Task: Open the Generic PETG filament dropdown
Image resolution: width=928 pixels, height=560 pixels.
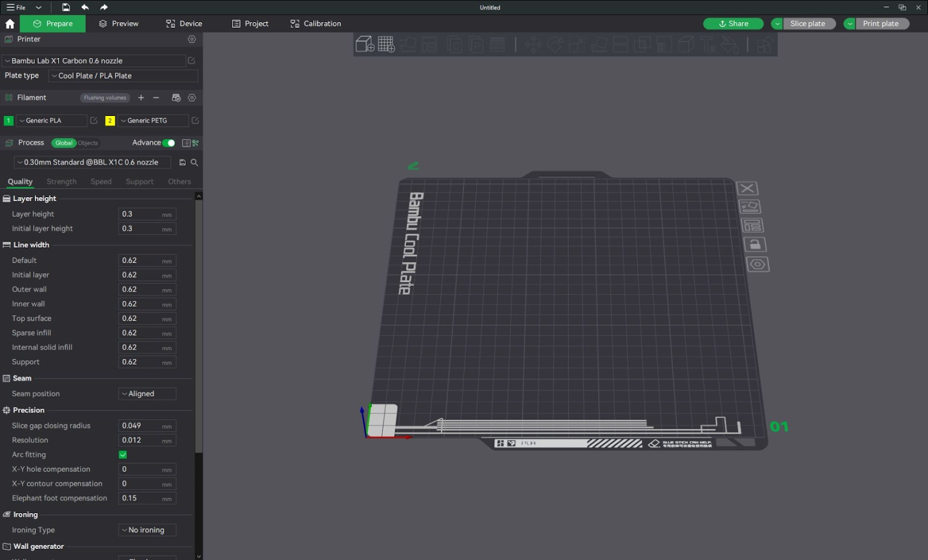Action: coord(153,121)
